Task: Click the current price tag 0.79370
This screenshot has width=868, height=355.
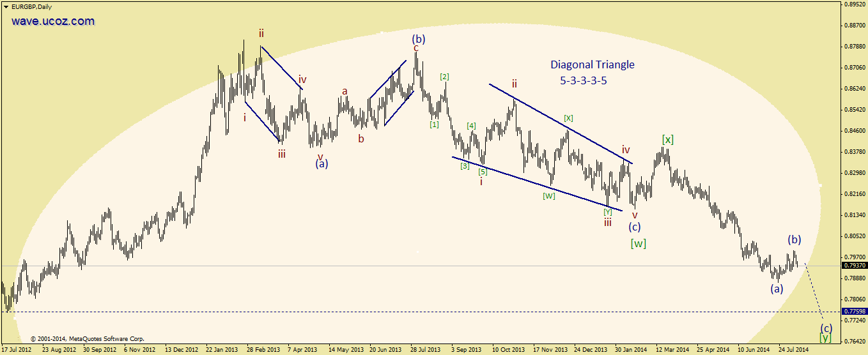Action: coord(855,266)
